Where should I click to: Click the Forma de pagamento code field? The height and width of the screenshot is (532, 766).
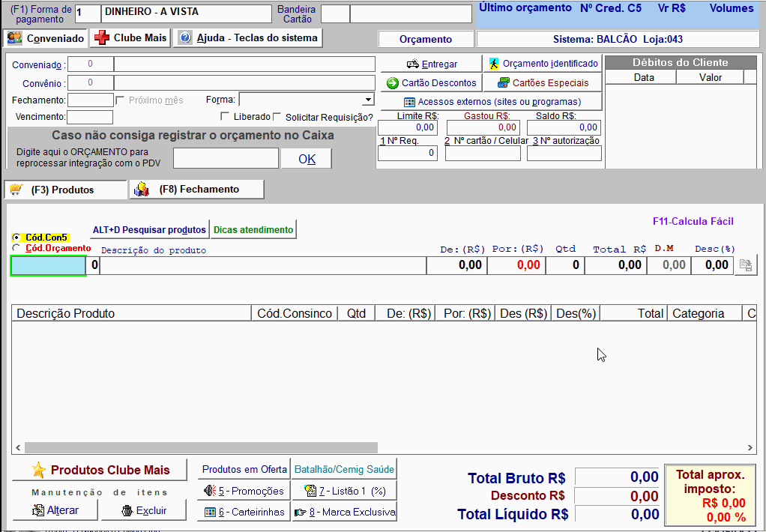(88, 13)
